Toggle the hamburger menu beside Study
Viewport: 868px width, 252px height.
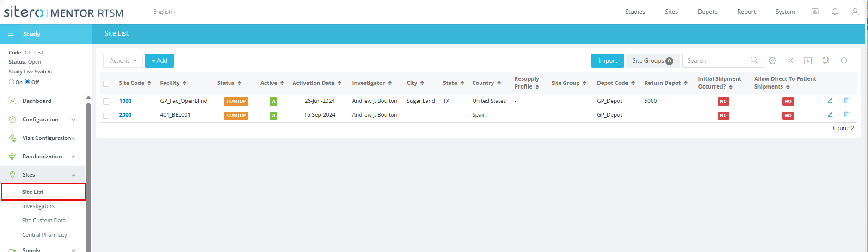click(11, 34)
